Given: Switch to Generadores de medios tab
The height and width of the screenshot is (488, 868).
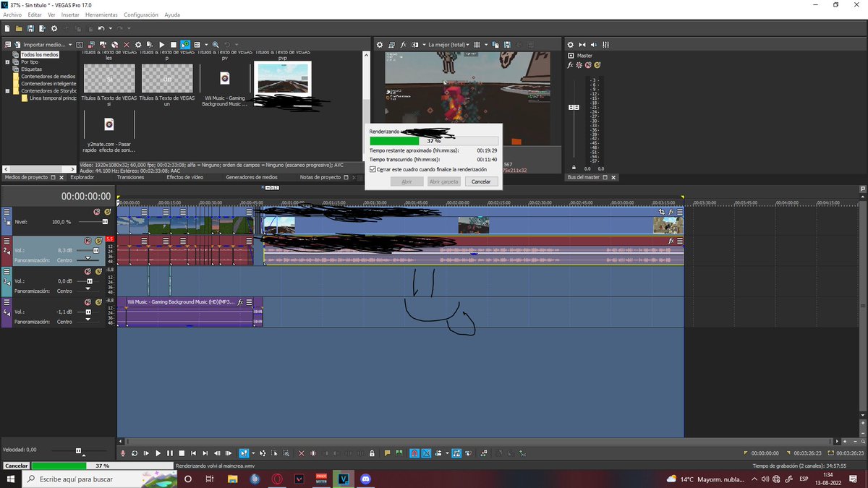Looking at the screenshot, I should click(x=252, y=177).
